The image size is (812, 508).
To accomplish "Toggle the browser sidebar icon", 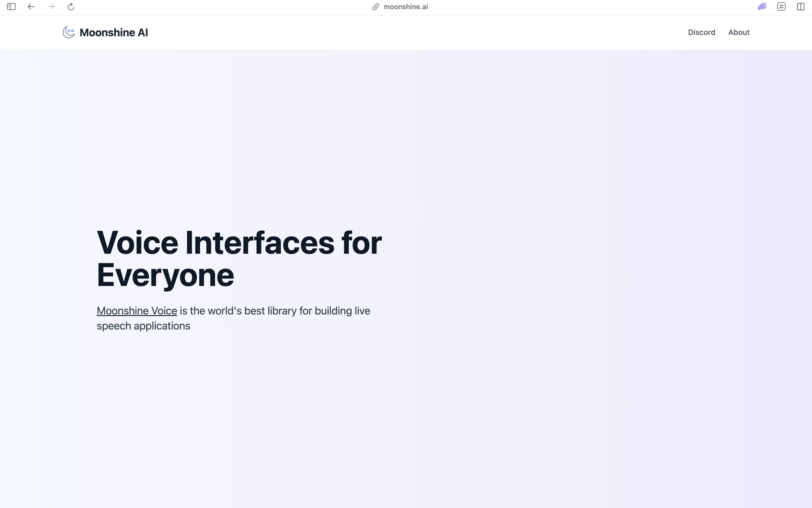I will [x=11, y=7].
